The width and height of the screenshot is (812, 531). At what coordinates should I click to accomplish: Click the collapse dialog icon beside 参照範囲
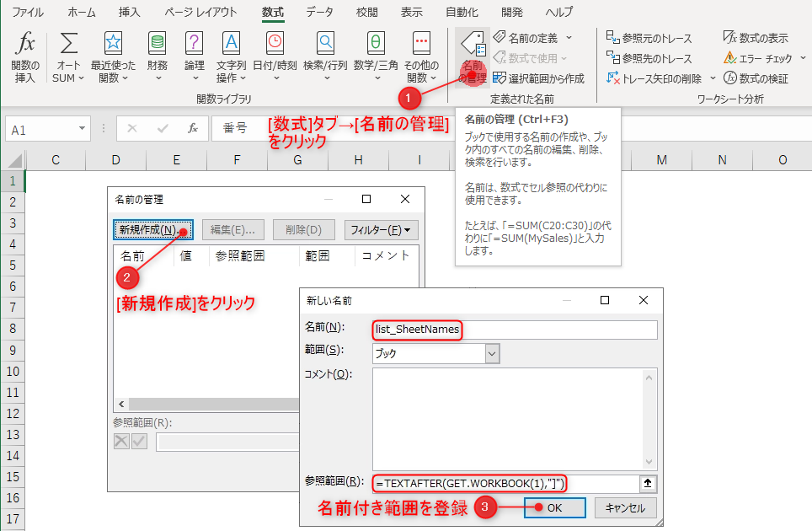click(647, 483)
